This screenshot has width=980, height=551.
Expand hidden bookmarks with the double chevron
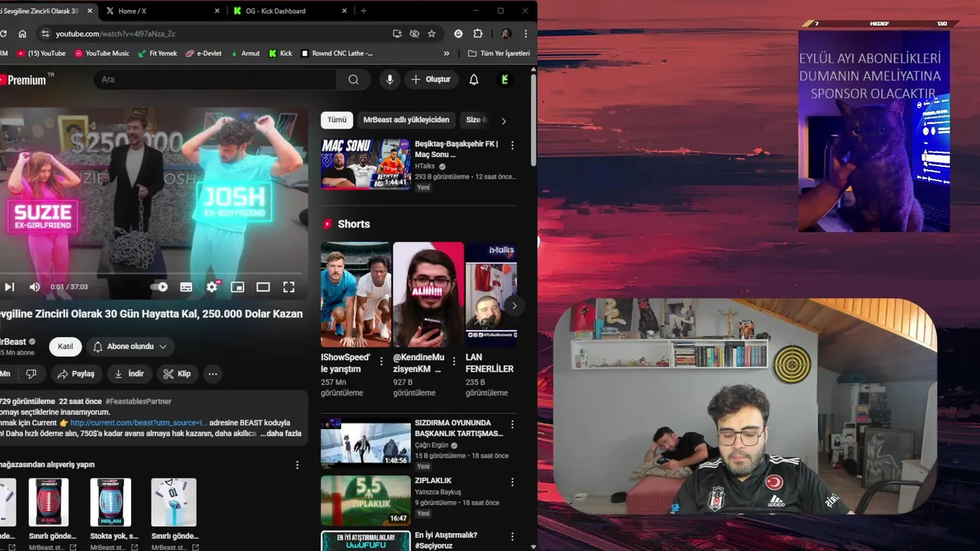point(446,54)
